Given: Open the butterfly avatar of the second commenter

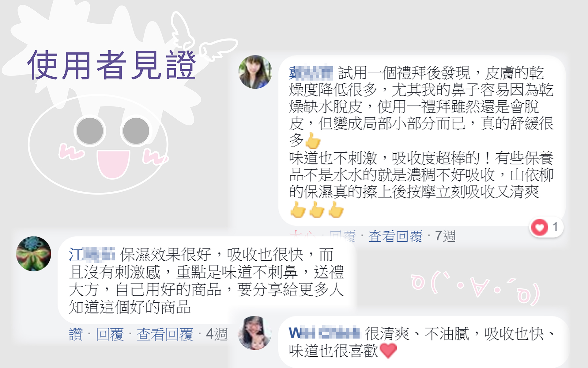Looking at the screenshot, I should (34, 254).
